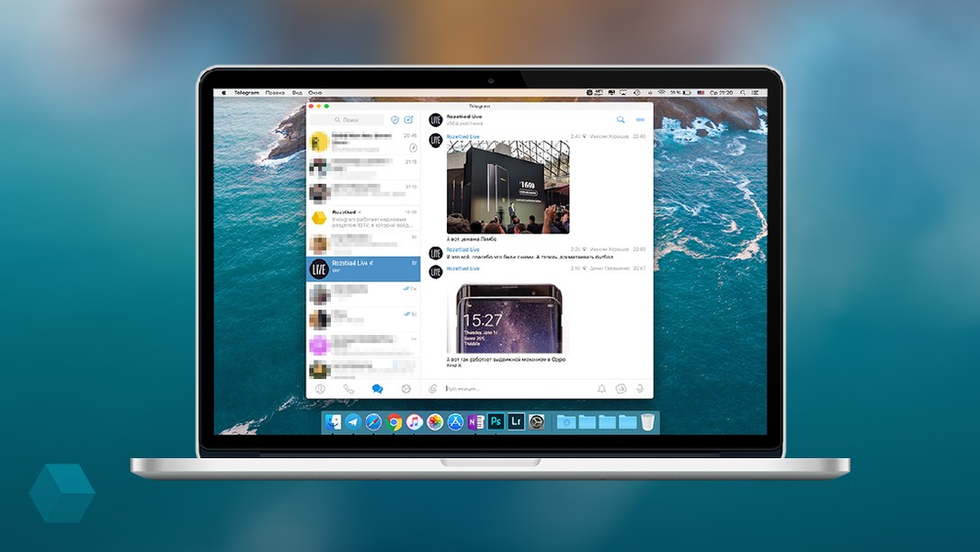Open the sticker and emoji panel

[x=621, y=389]
